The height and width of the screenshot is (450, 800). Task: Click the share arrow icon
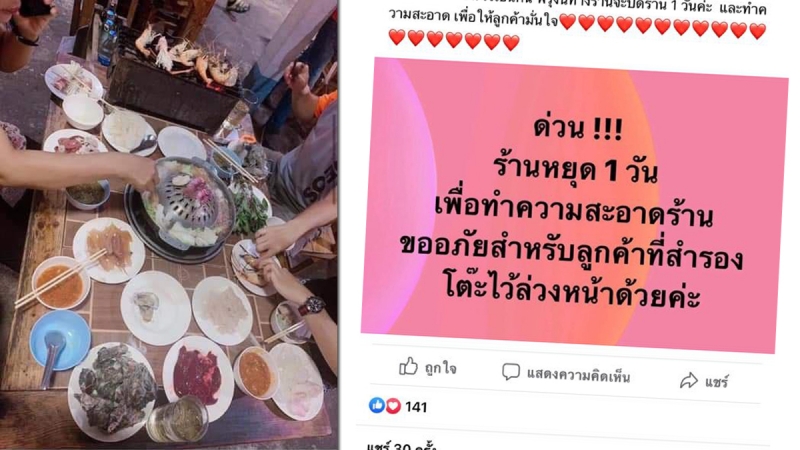[x=689, y=380]
